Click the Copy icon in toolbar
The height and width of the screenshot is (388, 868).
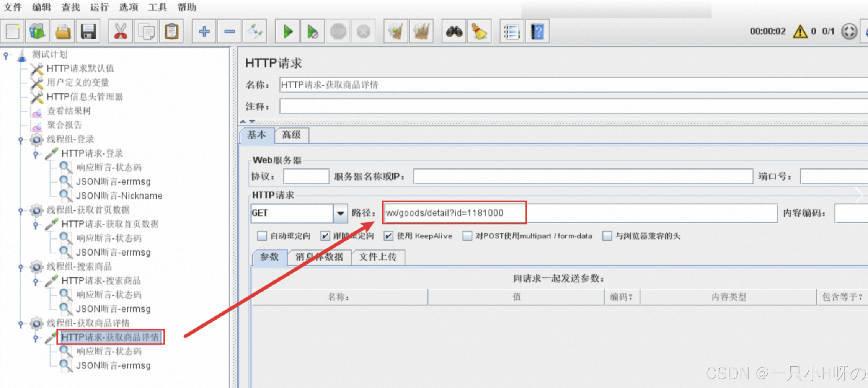146,31
